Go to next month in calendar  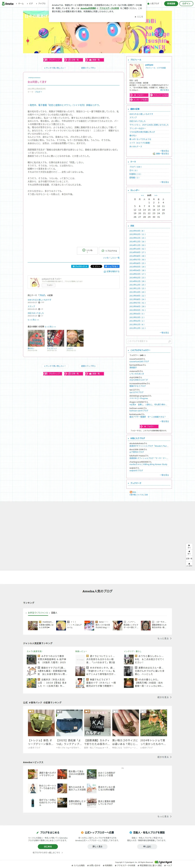(156, 195)
